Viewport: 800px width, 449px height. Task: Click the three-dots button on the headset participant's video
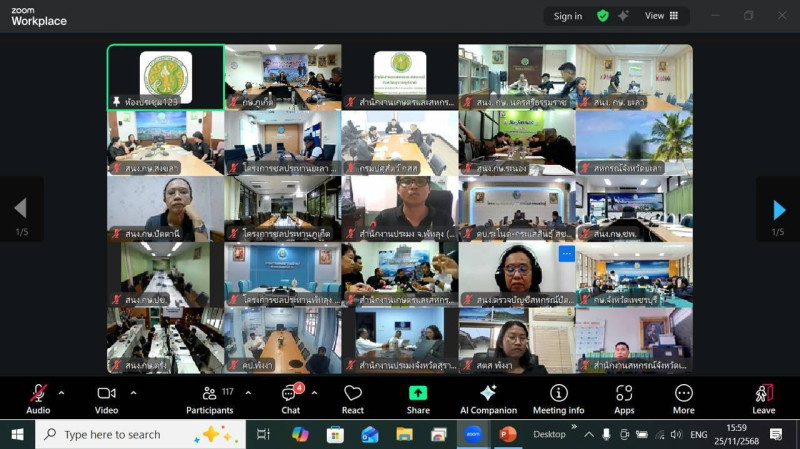click(565, 254)
